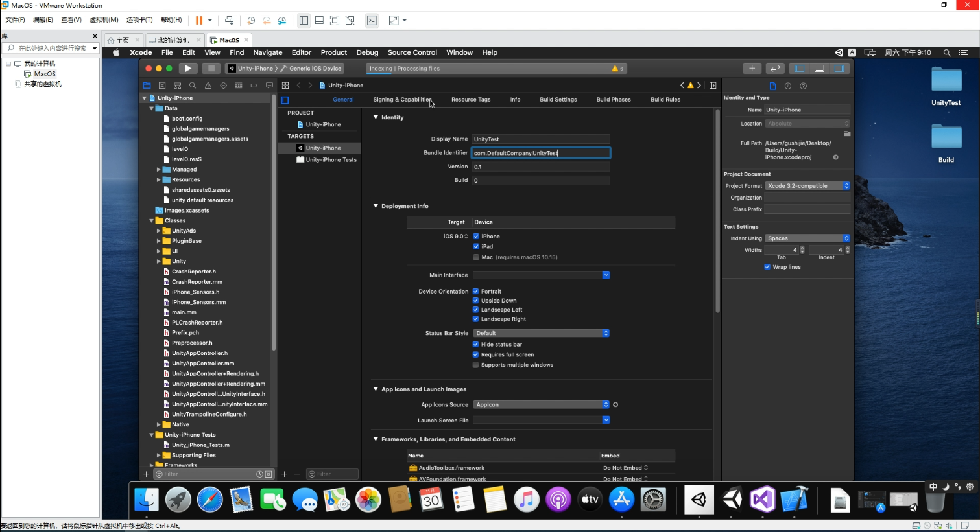Image resolution: width=980 pixels, height=532 pixels.
Task: Open Spotlight search in menu bar
Action: 947,52
